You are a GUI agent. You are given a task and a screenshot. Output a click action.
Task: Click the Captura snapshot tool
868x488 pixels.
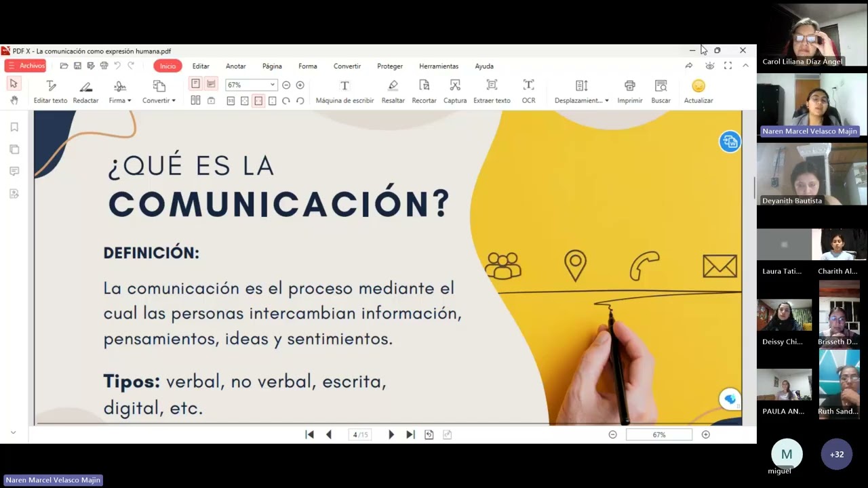pos(455,91)
